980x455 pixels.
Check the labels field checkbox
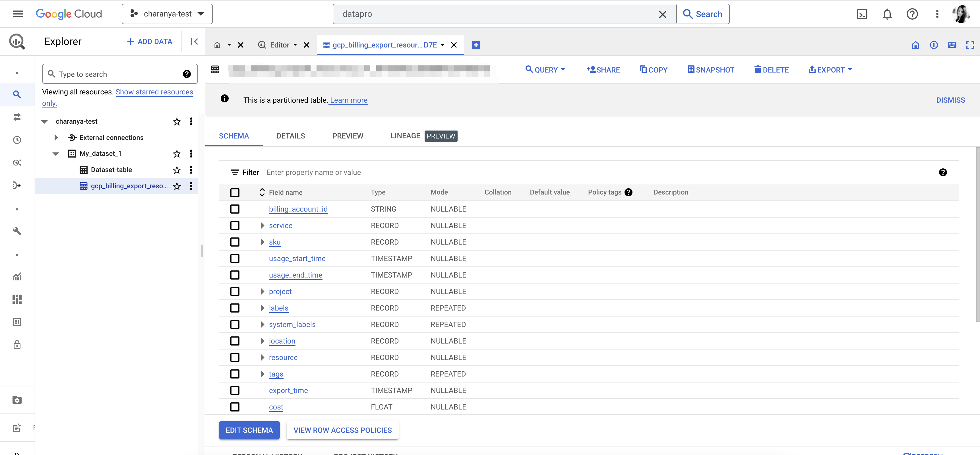point(235,308)
